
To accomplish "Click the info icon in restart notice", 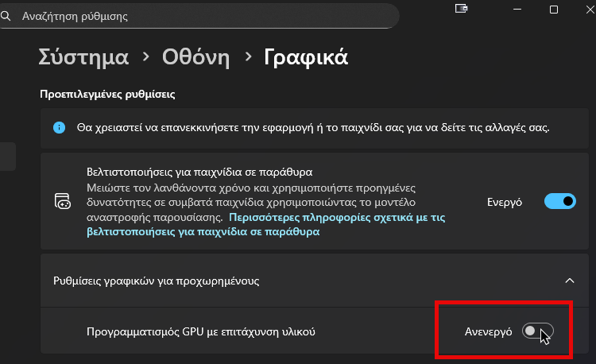I will pos(59,127).
